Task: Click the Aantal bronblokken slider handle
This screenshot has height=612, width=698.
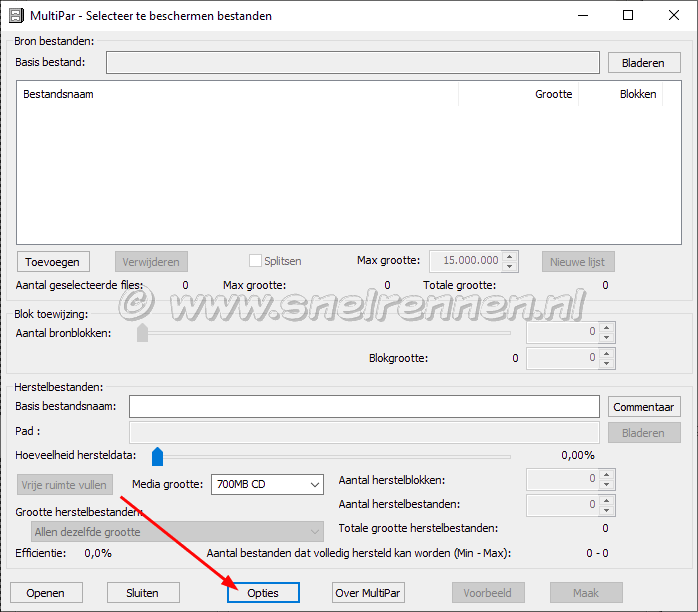Action: pos(142,333)
